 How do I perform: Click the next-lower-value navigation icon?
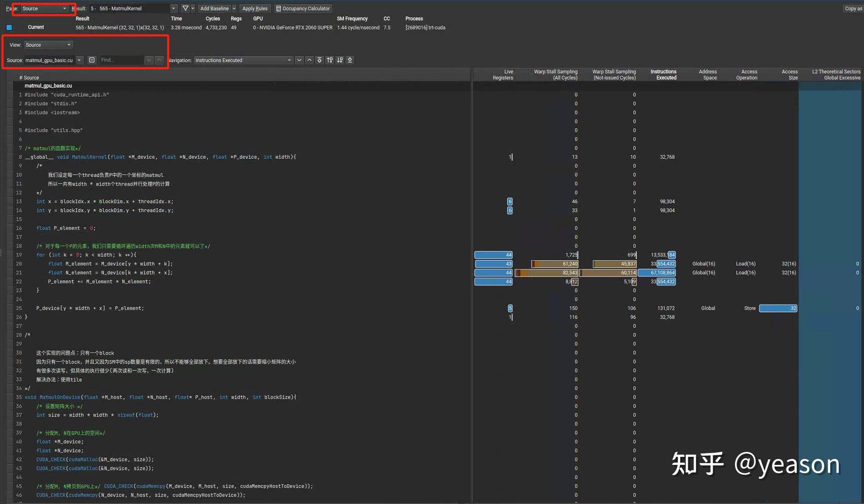coord(340,60)
